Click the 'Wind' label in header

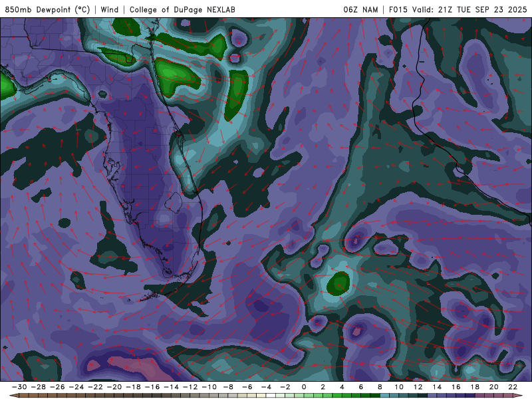point(110,9)
